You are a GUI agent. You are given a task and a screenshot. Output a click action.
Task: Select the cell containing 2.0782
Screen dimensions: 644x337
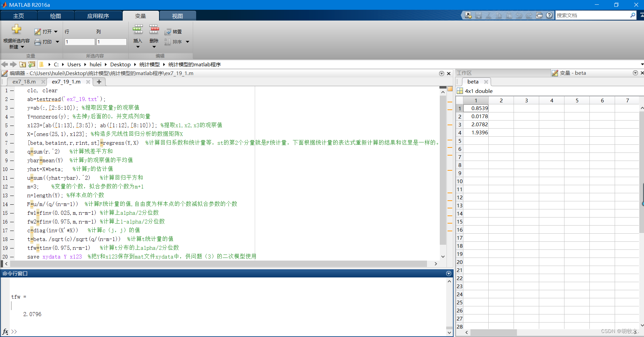(x=476, y=125)
